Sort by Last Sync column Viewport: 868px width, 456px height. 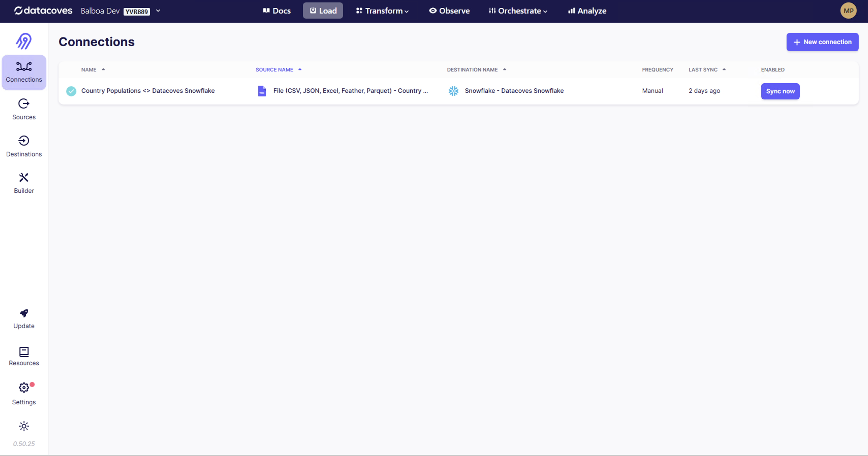[x=707, y=69]
